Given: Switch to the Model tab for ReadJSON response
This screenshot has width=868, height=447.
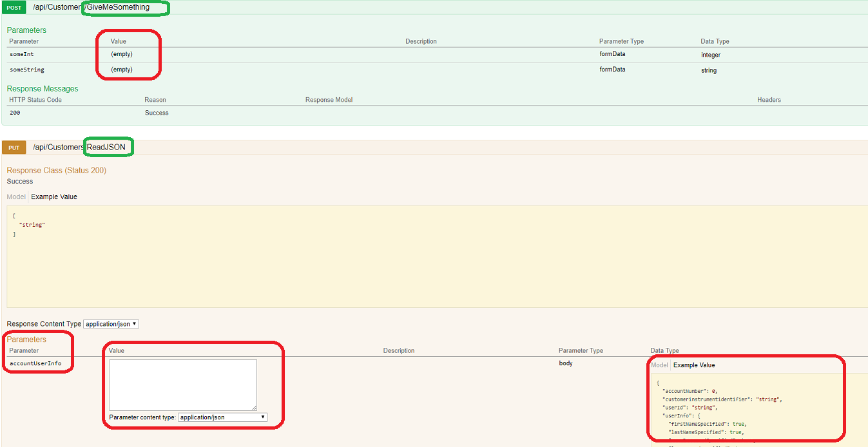Looking at the screenshot, I should [x=15, y=196].
